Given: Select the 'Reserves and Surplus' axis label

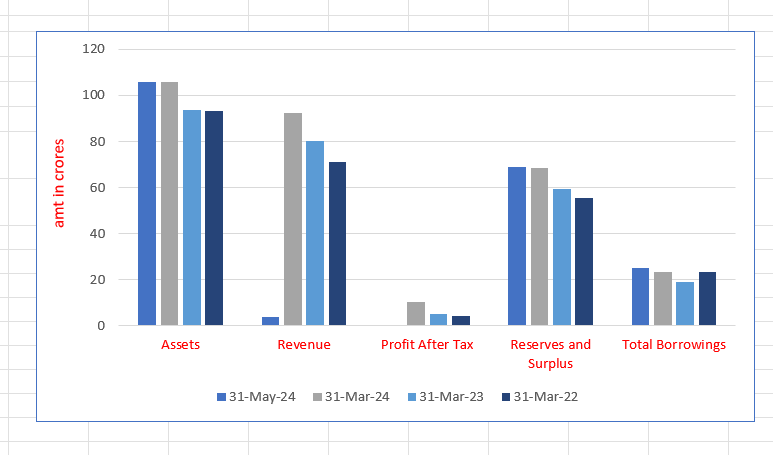Looking at the screenshot, I should (550, 353).
